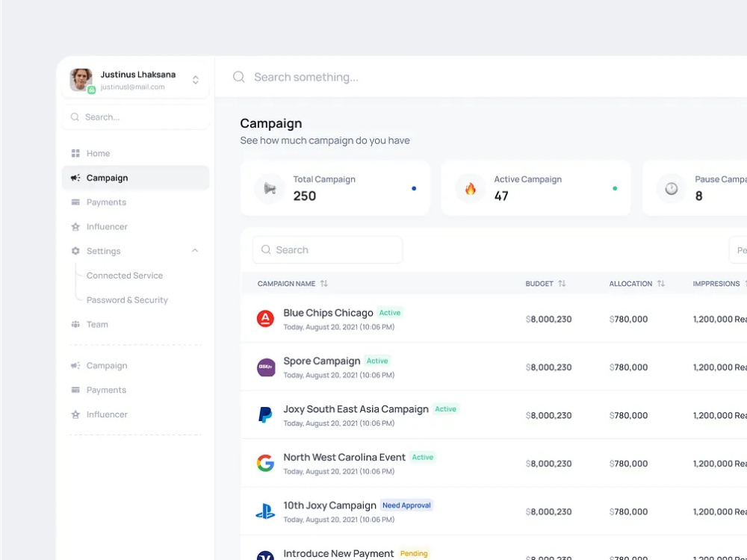Open Introduce New Payment campaign
This screenshot has height=560, width=747.
click(338, 553)
